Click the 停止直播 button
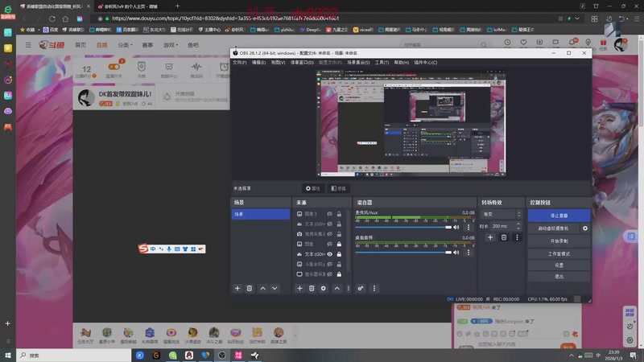 point(559,216)
